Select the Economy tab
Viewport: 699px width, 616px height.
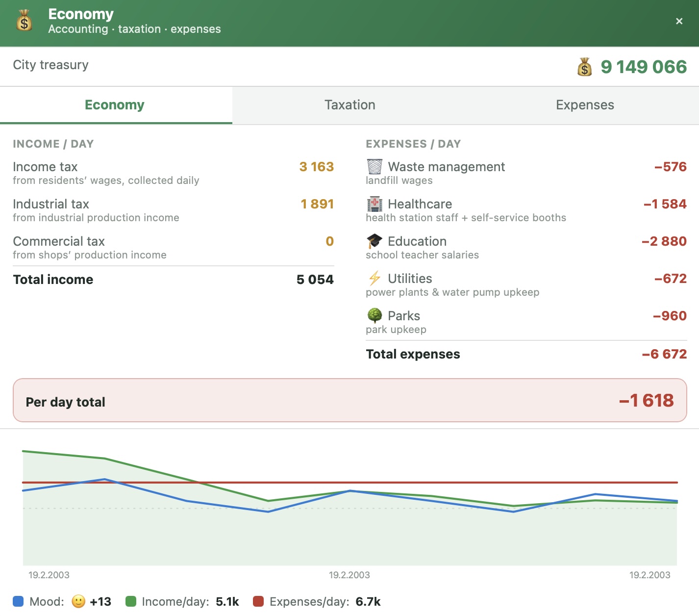(115, 105)
